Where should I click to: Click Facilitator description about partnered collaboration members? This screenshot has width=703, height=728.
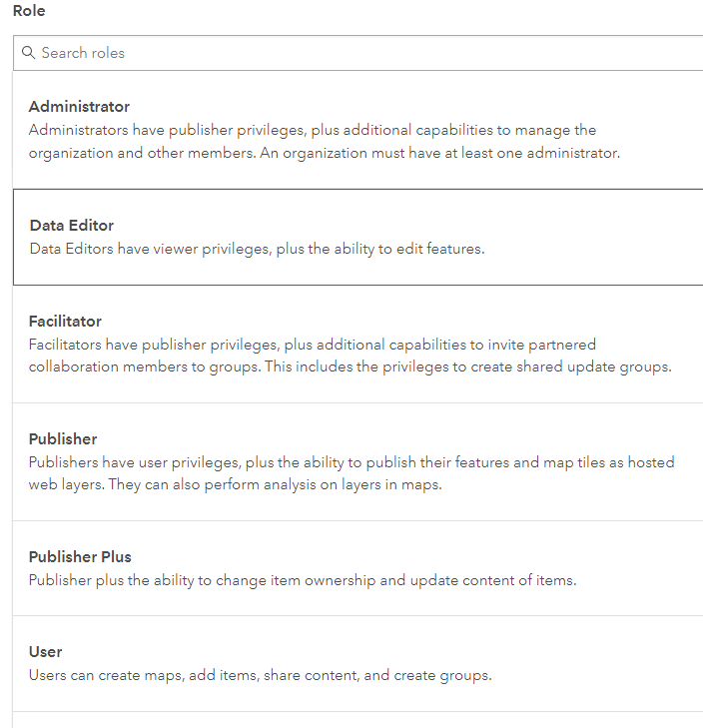coord(313,345)
